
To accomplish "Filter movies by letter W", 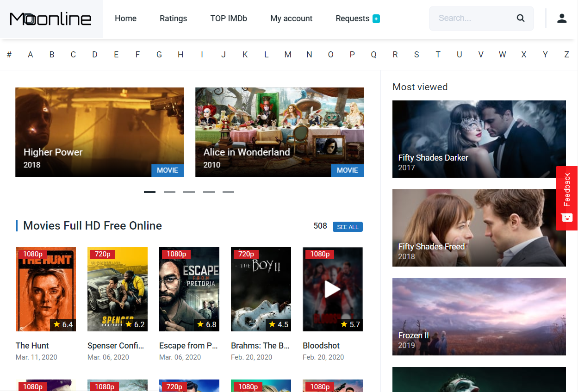I will pyautogui.click(x=502, y=55).
